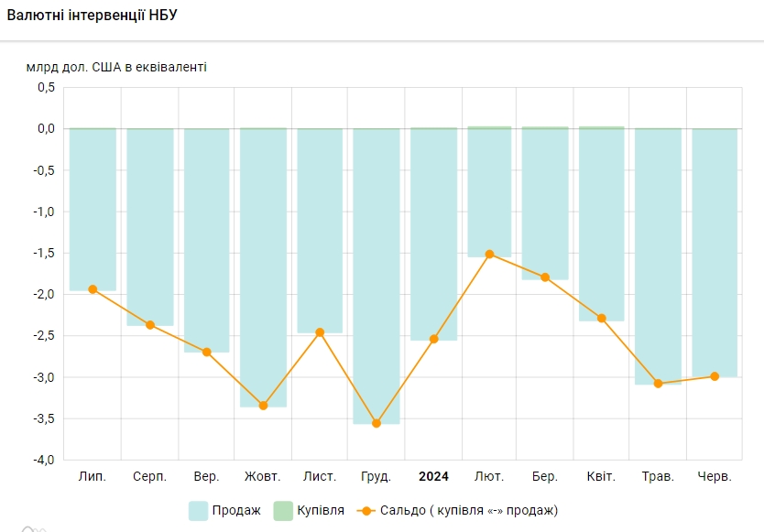Select the orange marker for Серп.
764x532 pixels.
(149, 325)
